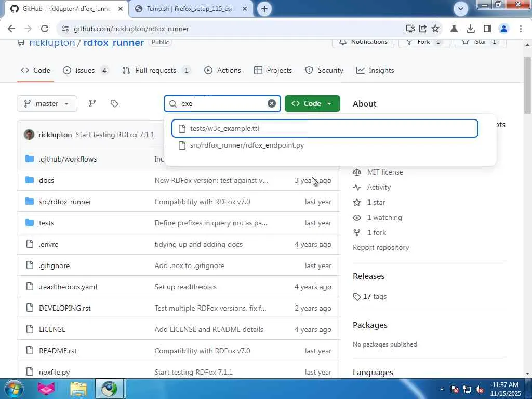Open the DEVELOPING.rst file

click(x=65, y=309)
